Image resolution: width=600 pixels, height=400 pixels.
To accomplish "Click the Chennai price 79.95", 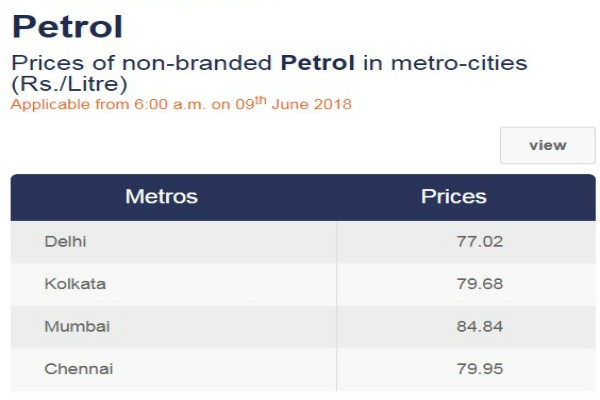I will [479, 369].
